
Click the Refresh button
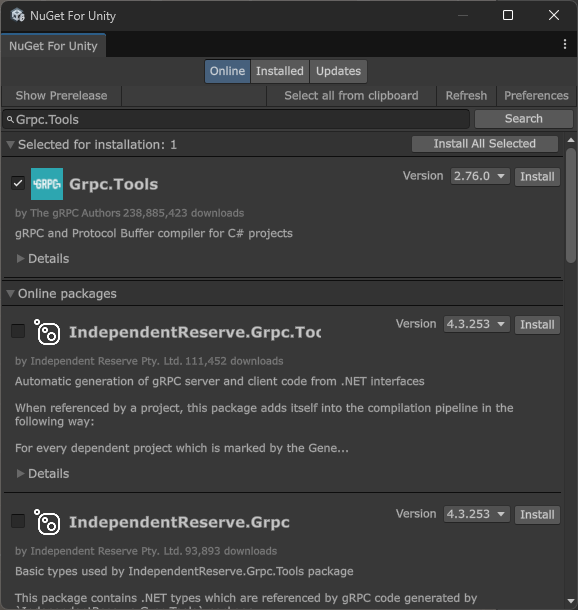466,96
